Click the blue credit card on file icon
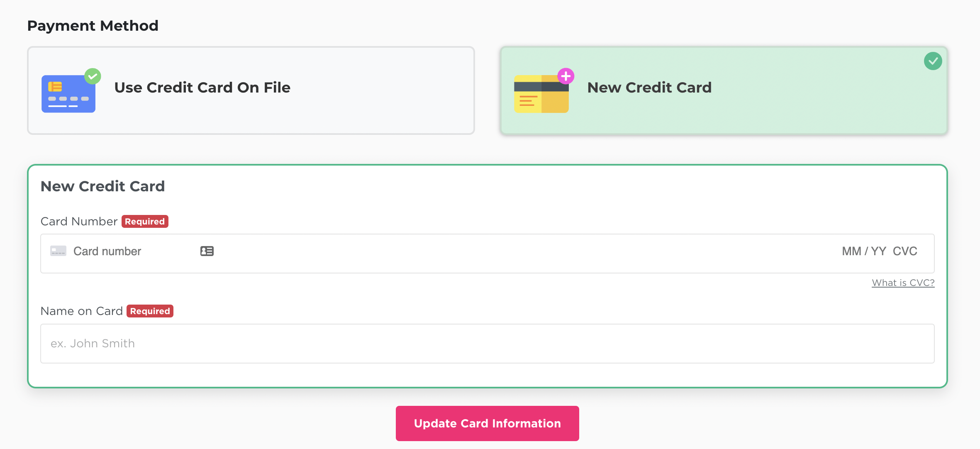The width and height of the screenshot is (980, 449). click(x=68, y=94)
